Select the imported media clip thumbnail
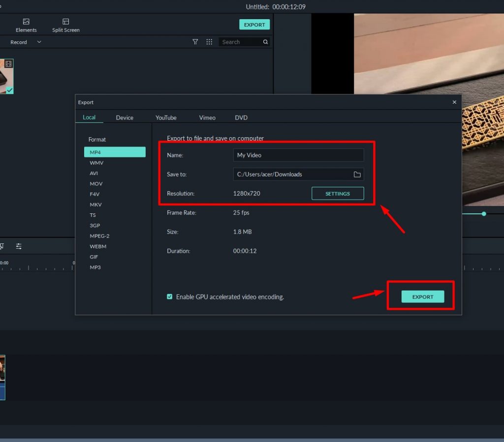504x442 pixels. (6, 76)
